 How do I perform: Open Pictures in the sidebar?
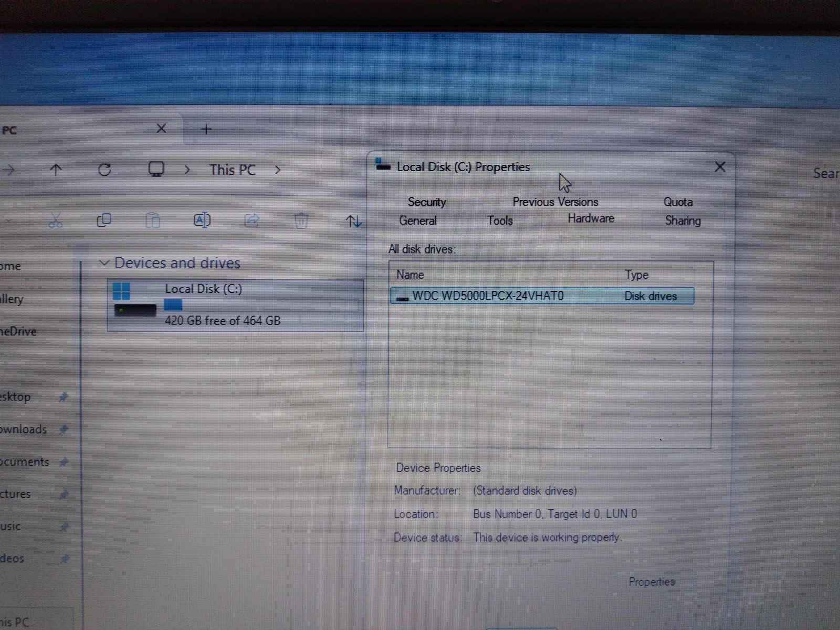[15, 494]
